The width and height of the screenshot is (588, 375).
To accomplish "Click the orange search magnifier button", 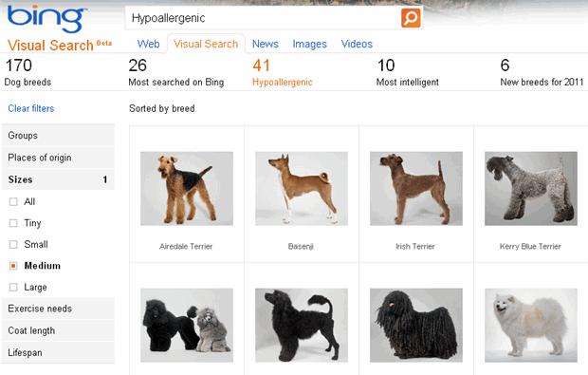I will pyautogui.click(x=411, y=18).
